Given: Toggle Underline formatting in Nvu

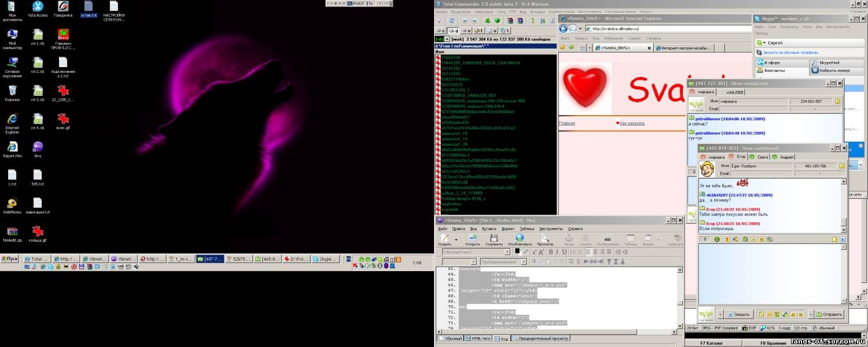Looking at the screenshot, I should 565,252.
